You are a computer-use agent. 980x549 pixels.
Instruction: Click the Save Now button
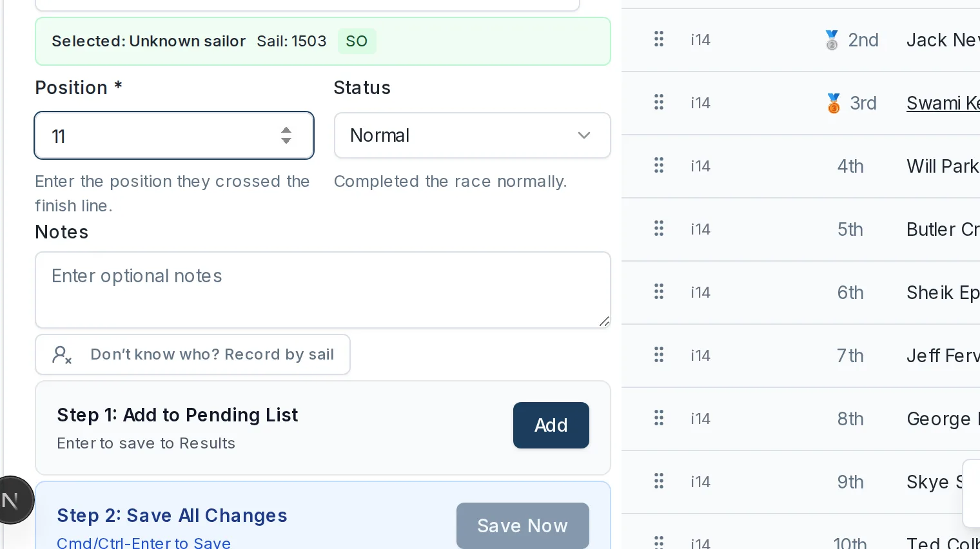522,526
